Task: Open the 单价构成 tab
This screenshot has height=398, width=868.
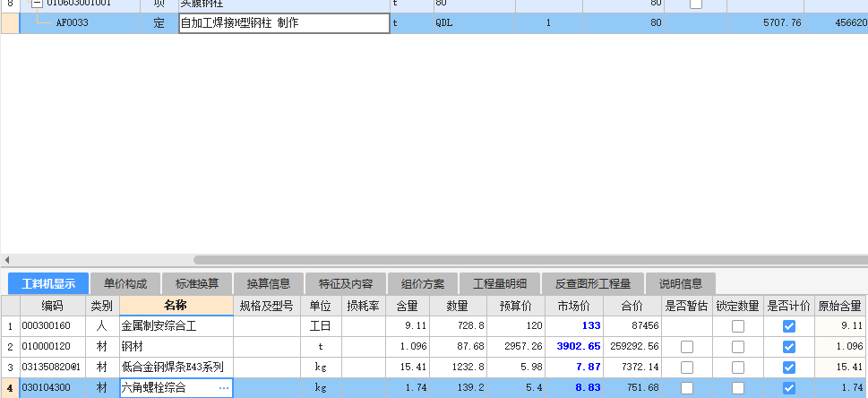Action: point(125,284)
